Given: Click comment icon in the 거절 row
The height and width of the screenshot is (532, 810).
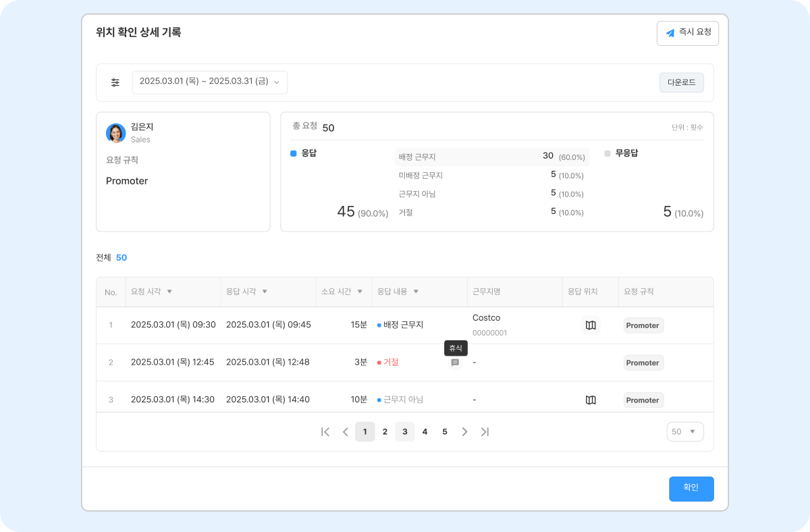Looking at the screenshot, I should (455, 363).
